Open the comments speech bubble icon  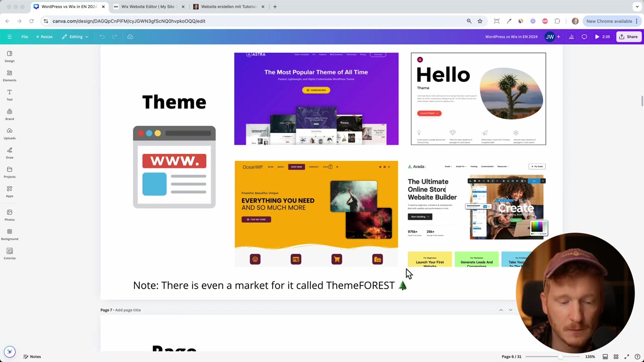tap(584, 37)
